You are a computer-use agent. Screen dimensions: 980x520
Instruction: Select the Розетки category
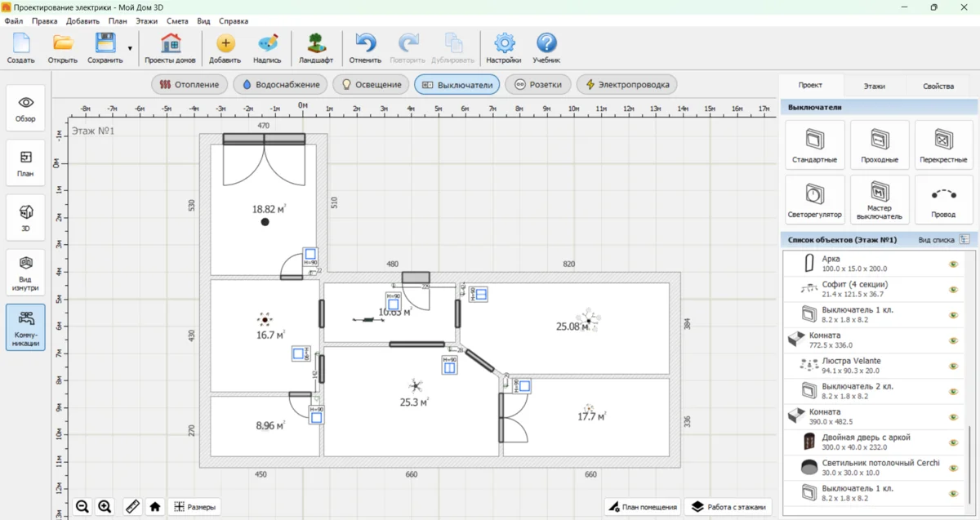[537, 84]
